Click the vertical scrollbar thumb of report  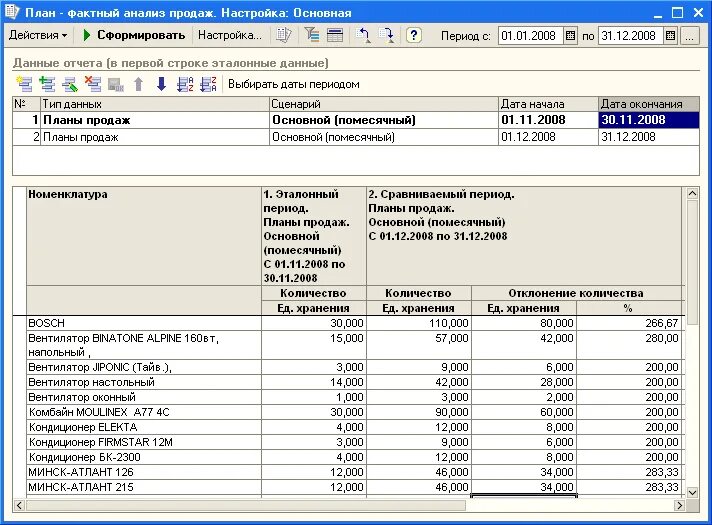click(x=692, y=262)
